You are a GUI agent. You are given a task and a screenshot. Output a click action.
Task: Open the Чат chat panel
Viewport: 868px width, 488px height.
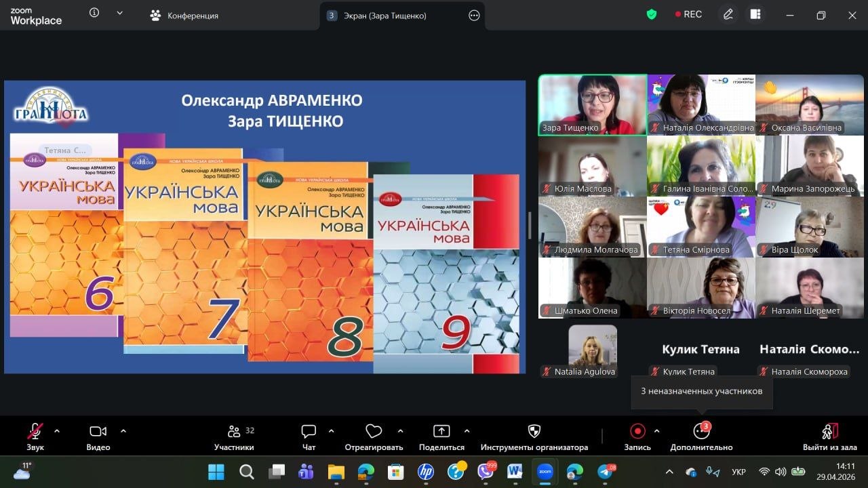point(309,437)
